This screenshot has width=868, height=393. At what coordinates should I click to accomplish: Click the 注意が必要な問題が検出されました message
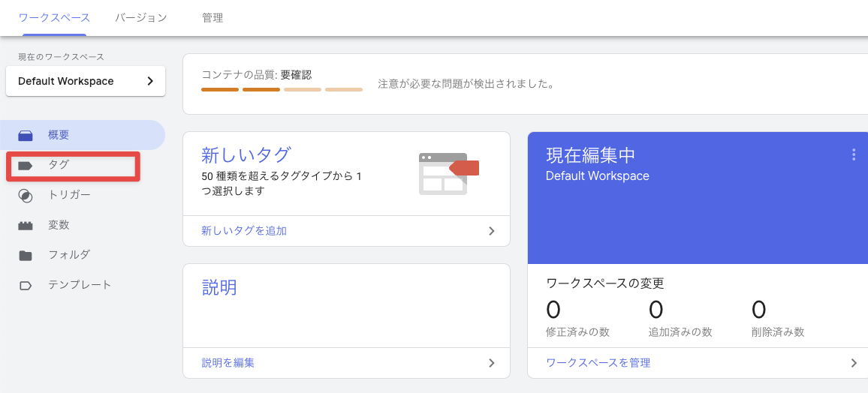click(x=466, y=84)
